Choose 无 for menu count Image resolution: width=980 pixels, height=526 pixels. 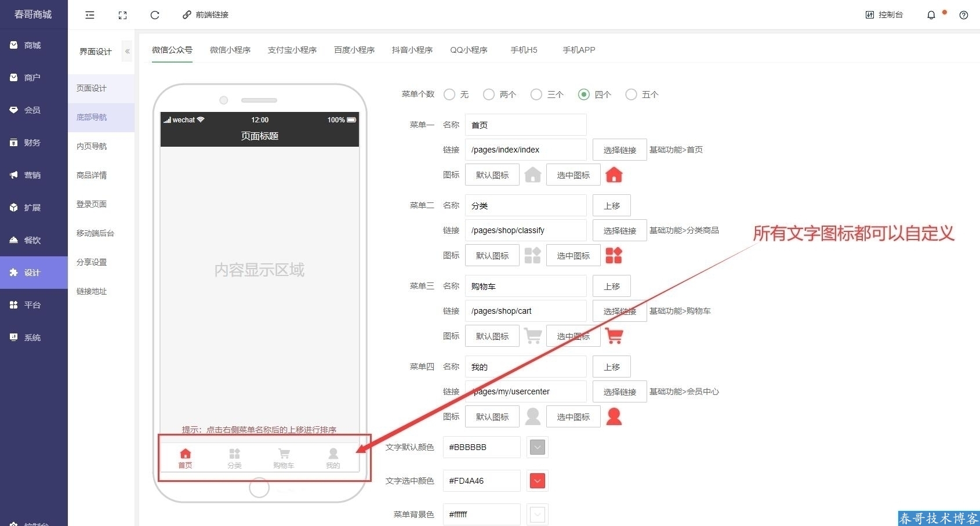click(x=449, y=95)
